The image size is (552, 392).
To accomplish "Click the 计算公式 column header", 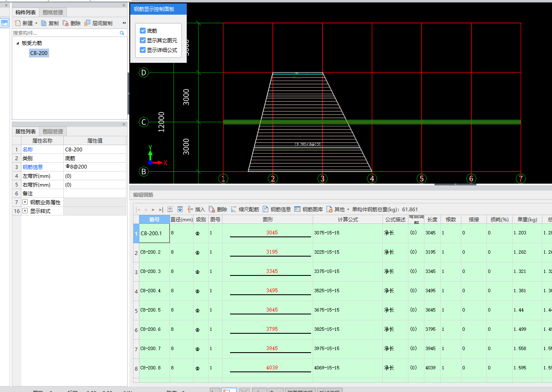I will point(348,220).
